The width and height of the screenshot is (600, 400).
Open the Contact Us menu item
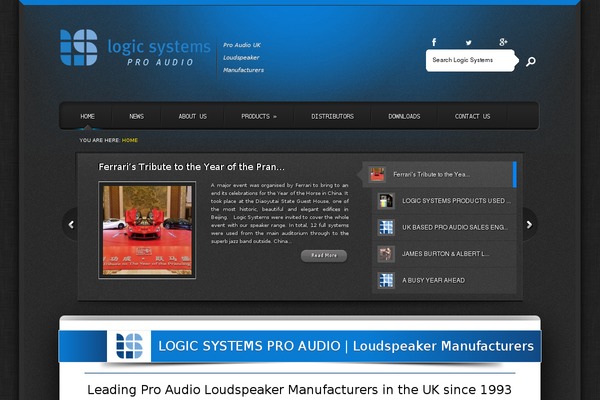pyautogui.click(x=472, y=116)
